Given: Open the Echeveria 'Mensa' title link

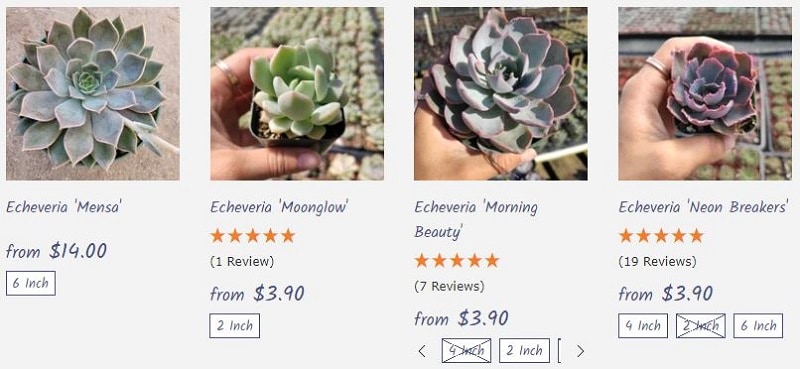Looking at the screenshot, I should click(x=64, y=207).
